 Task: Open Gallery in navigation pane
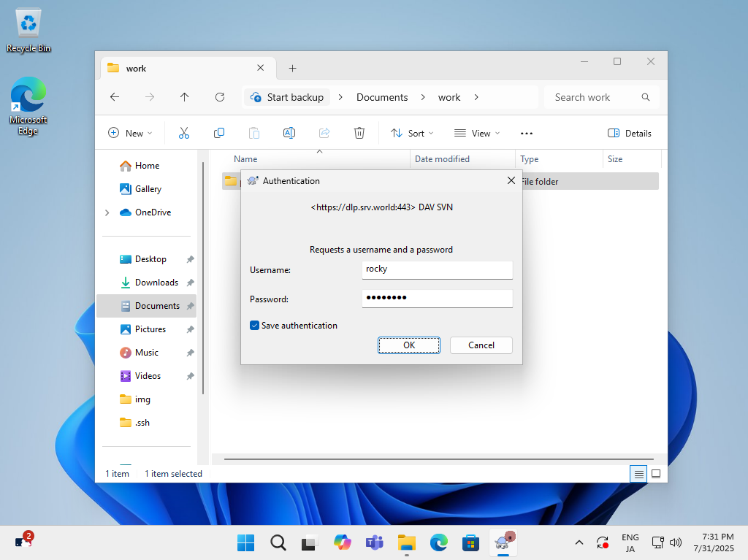click(146, 189)
